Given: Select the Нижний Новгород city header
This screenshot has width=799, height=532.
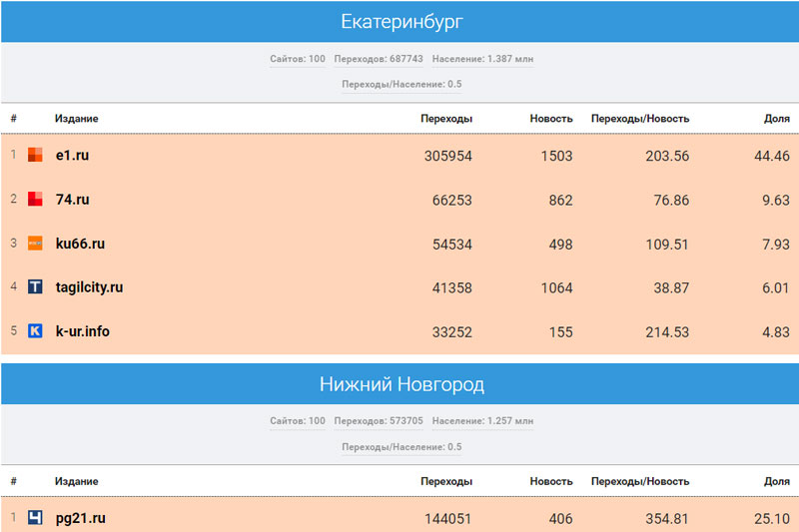Looking at the screenshot, I should (x=399, y=383).
